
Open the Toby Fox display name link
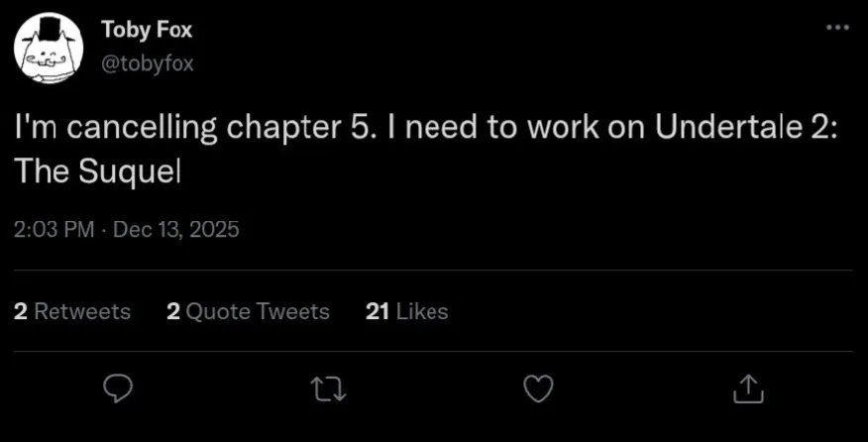(x=147, y=30)
